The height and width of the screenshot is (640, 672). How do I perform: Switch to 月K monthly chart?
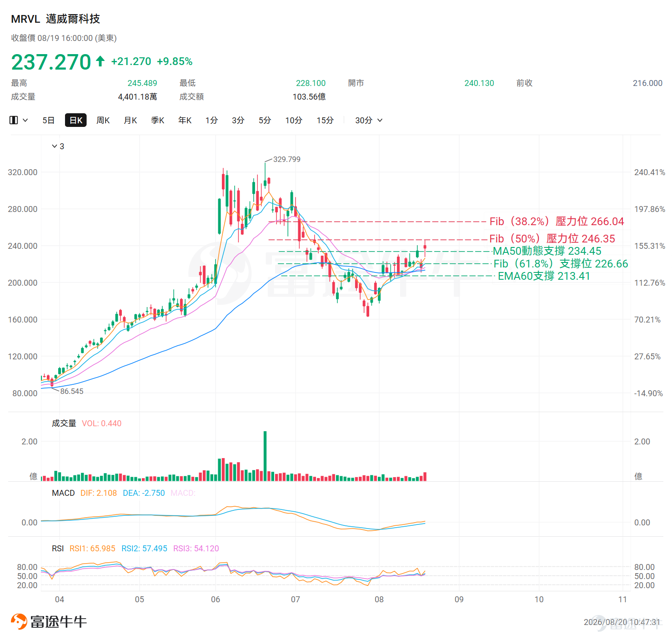point(130,120)
